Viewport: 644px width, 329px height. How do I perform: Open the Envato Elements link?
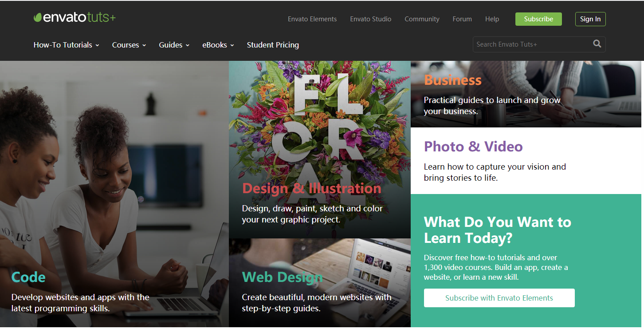point(312,19)
